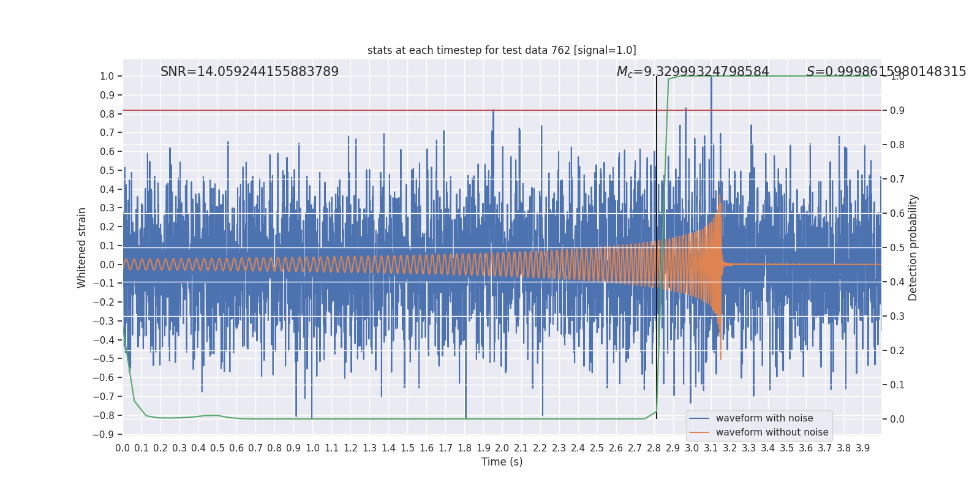The height and width of the screenshot is (490, 980).
Task: Click the left y-axis tick label 0.5
Action: coord(107,171)
